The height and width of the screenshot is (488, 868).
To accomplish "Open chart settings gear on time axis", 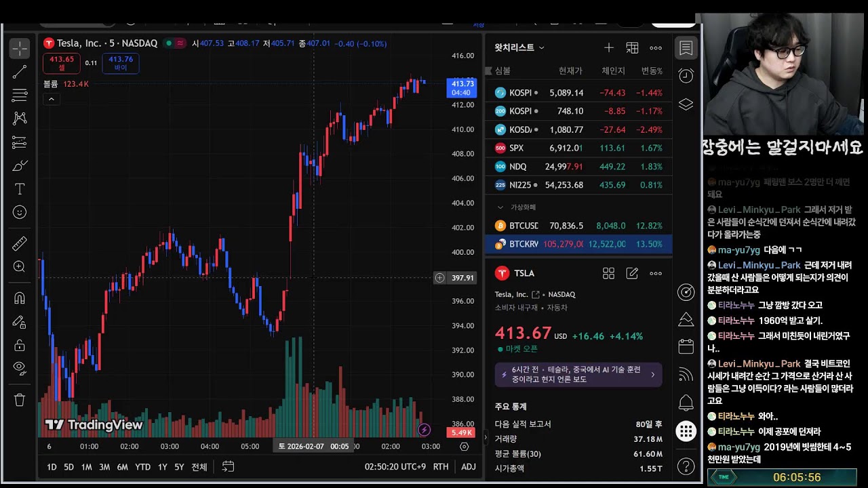I will tap(465, 447).
